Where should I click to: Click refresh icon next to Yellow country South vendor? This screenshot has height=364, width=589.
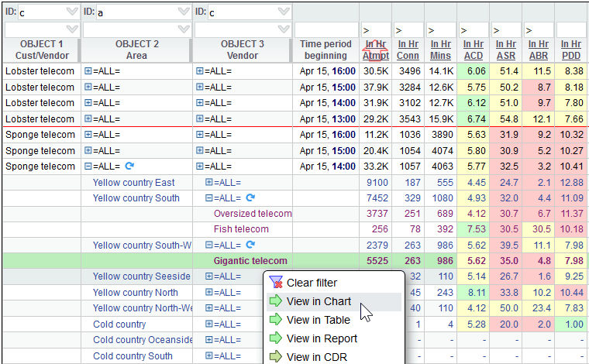coord(250,198)
